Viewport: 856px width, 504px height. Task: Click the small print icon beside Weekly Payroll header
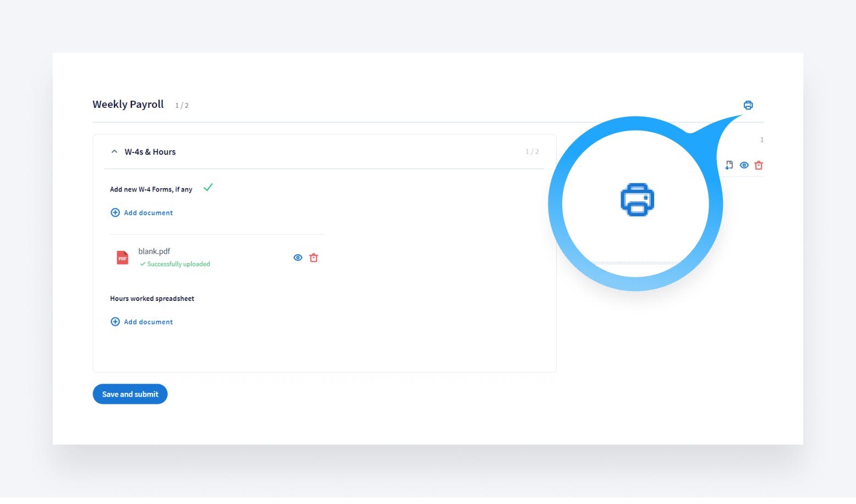click(x=748, y=105)
